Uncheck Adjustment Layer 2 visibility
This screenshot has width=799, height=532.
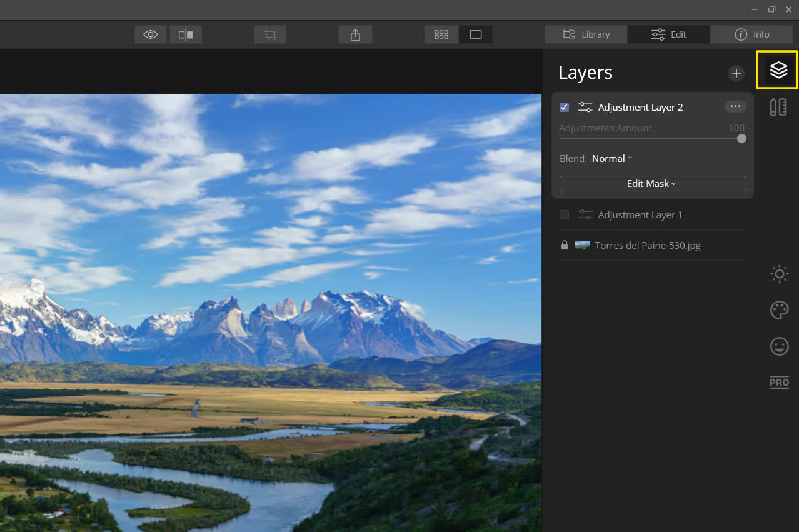click(x=564, y=107)
